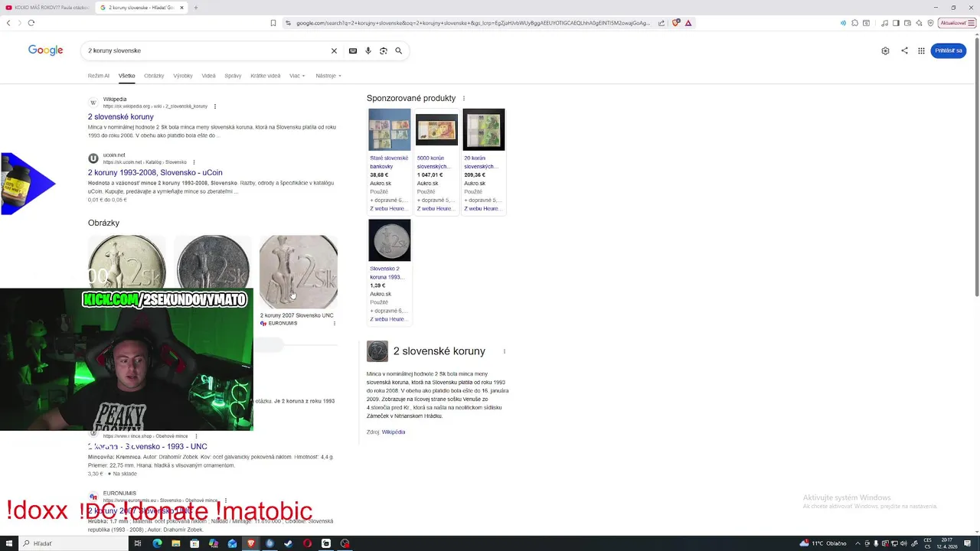
Task: Reload the page with the refresh icon
Action: 31,23
